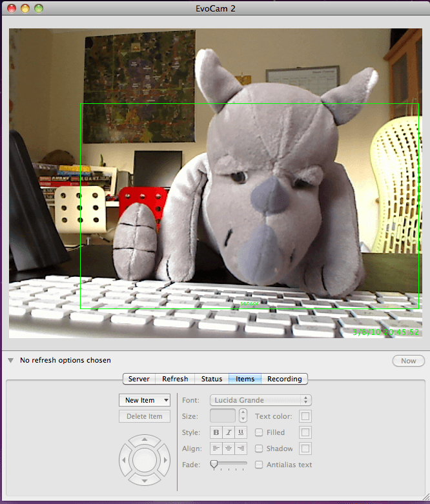The width and height of the screenshot is (430, 504).
Task: Select center text alignment
Action: coord(229,449)
